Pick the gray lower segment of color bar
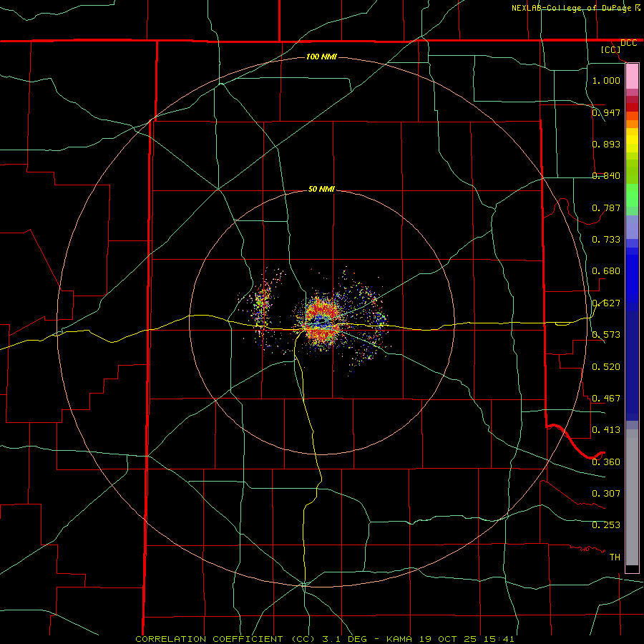The height and width of the screenshot is (644, 644). [632, 497]
